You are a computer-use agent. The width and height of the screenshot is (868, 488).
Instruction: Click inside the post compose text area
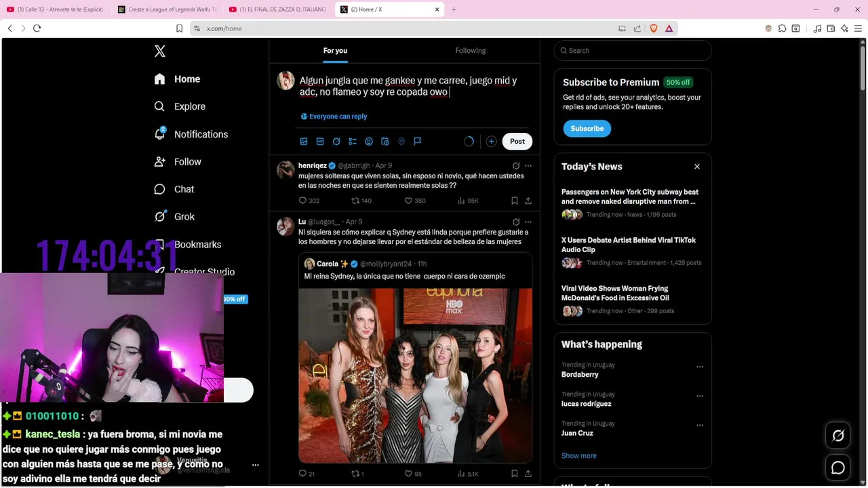click(x=415, y=86)
